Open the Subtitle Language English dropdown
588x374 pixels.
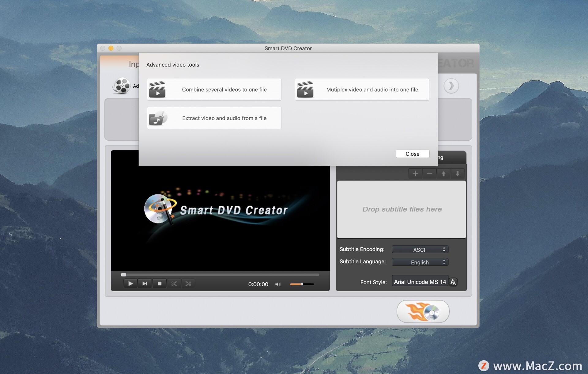pyautogui.click(x=420, y=262)
